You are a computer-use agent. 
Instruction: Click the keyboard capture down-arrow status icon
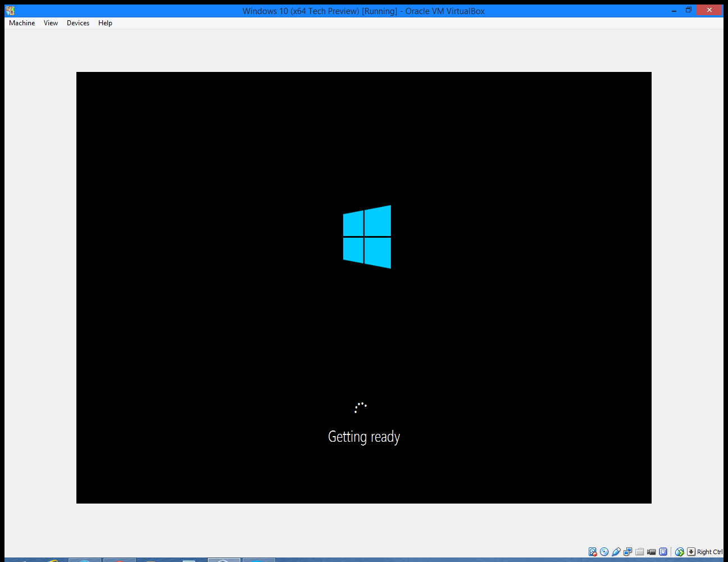pyautogui.click(x=691, y=552)
